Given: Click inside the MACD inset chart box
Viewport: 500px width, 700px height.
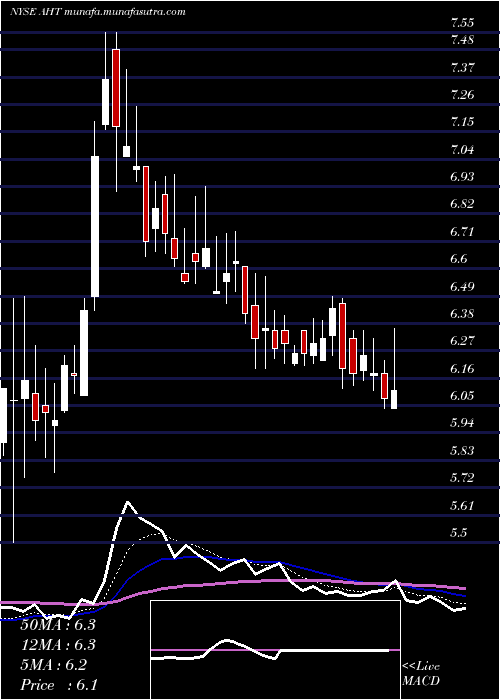Looking at the screenshot, I should [x=275, y=650].
